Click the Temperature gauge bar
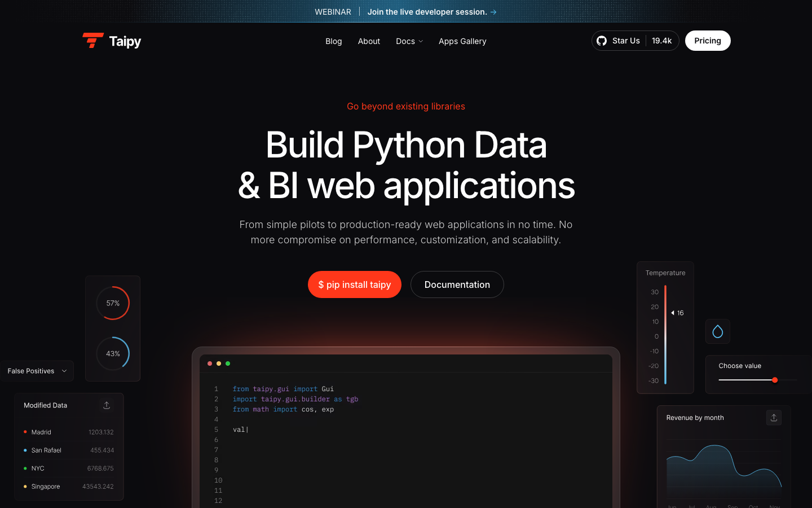 (x=665, y=335)
